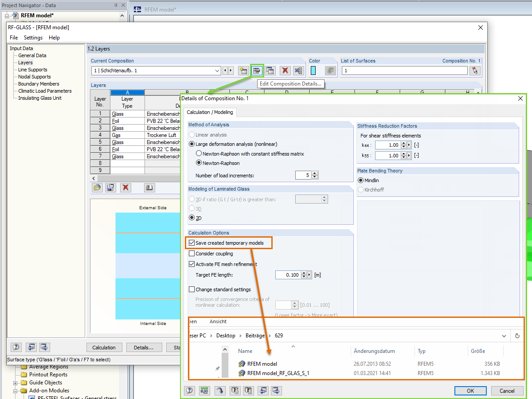Click the Units and Decimal Places icon
532x399 pixels.
(x=204, y=391)
